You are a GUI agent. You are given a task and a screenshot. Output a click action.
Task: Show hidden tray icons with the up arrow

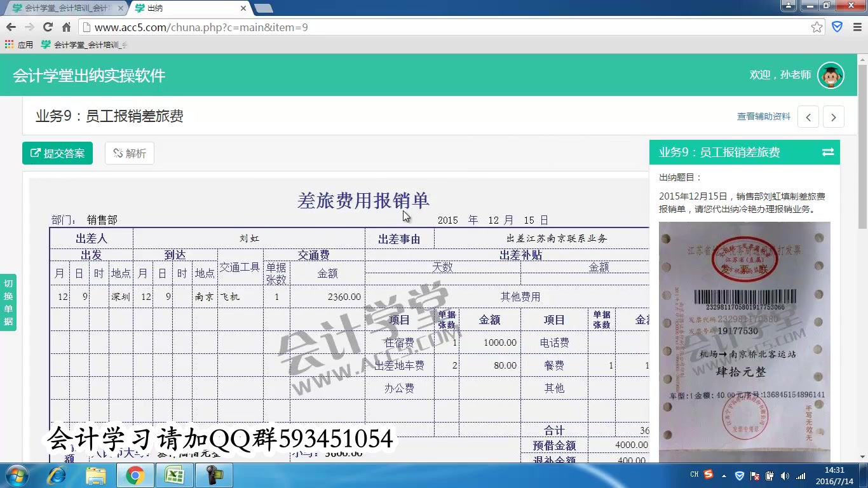click(724, 475)
